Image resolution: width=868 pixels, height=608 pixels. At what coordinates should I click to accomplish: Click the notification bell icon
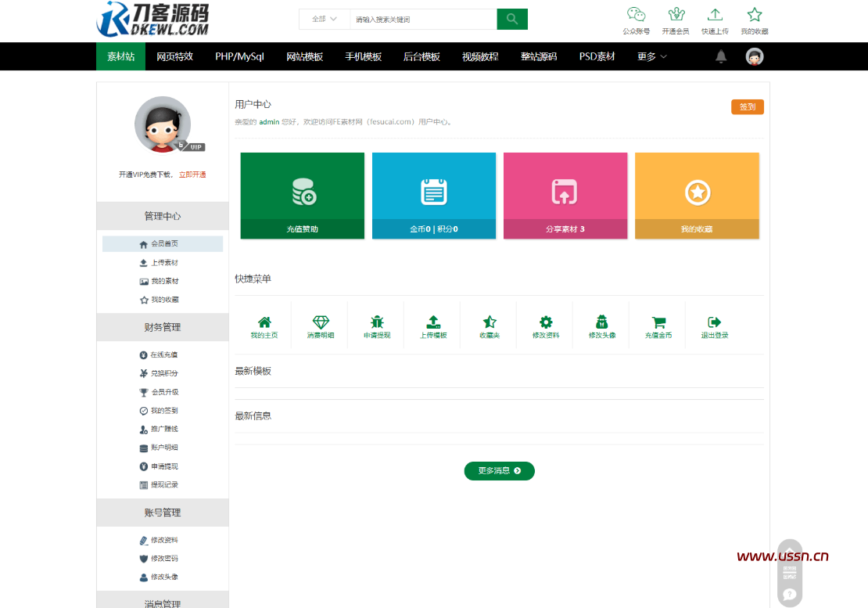[x=721, y=56]
